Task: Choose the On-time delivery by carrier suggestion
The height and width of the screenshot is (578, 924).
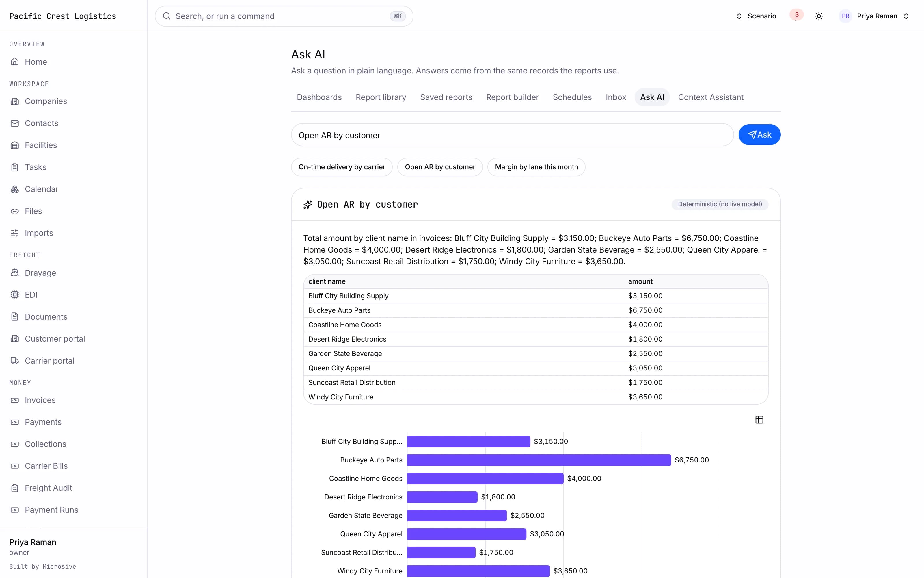Action: point(342,167)
